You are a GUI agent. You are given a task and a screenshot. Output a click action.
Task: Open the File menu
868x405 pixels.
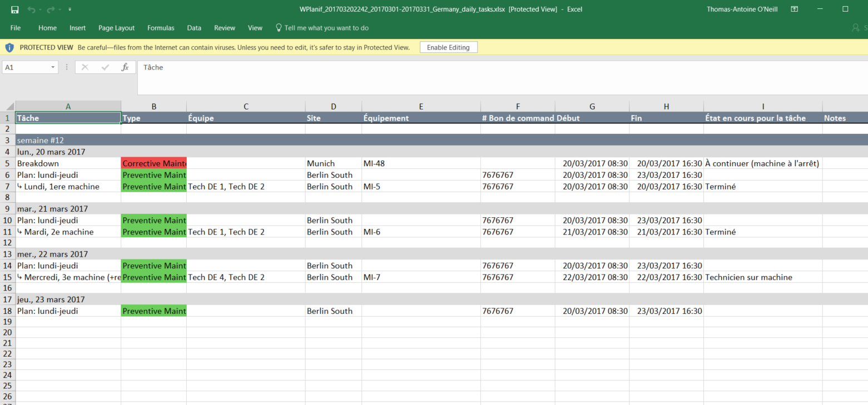(15, 28)
